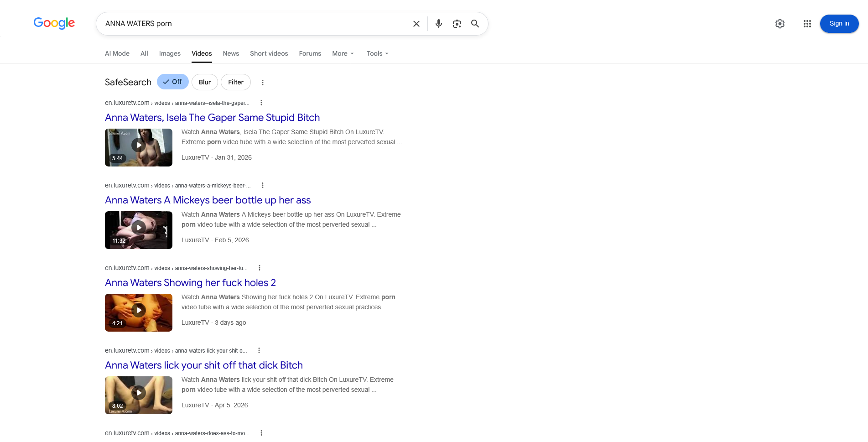Image resolution: width=868 pixels, height=442 pixels.
Task: Open search by image camera icon
Action: (457, 24)
